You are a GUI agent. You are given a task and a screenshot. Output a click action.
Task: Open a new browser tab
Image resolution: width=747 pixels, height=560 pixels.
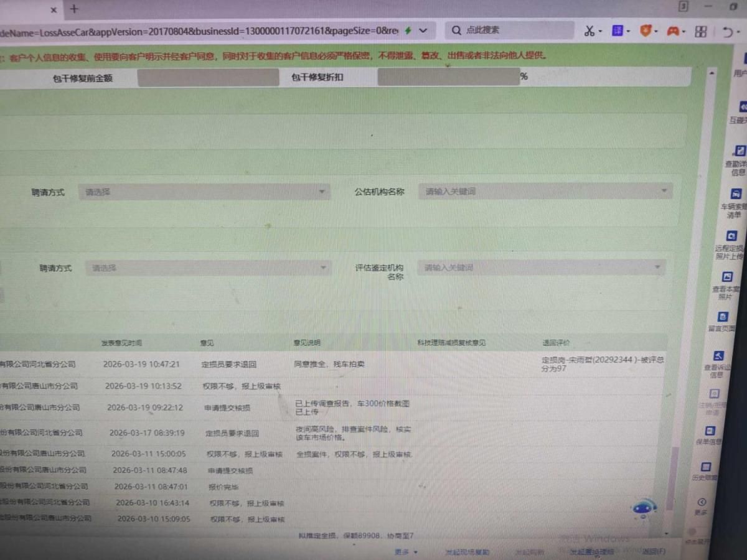click(x=74, y=9)
